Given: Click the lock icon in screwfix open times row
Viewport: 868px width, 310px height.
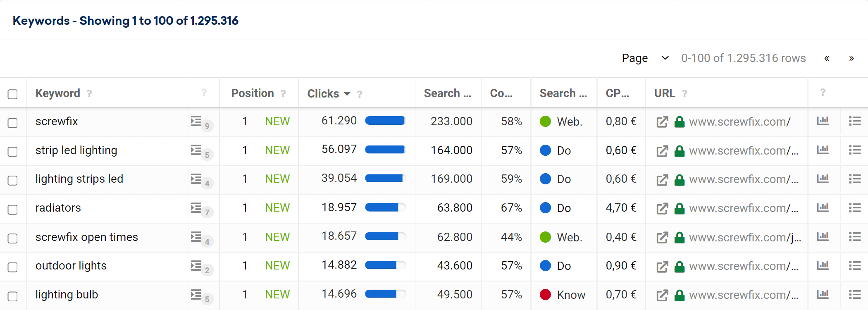Looking at the screenshot, I should (679, 237).
